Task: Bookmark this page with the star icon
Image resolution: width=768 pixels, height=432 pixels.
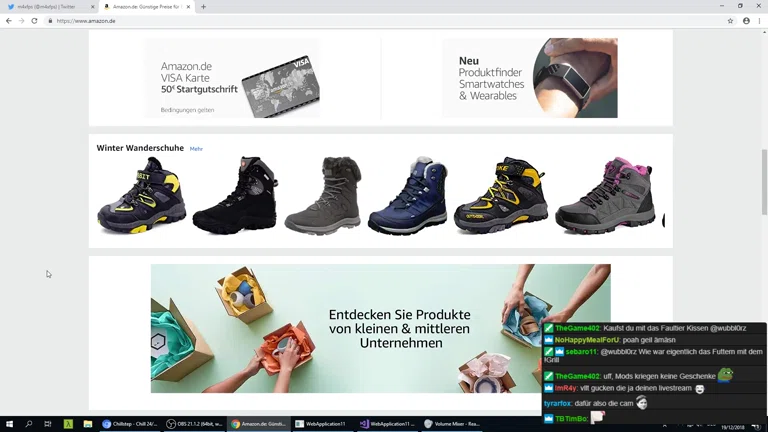Action: click(730, 21)
